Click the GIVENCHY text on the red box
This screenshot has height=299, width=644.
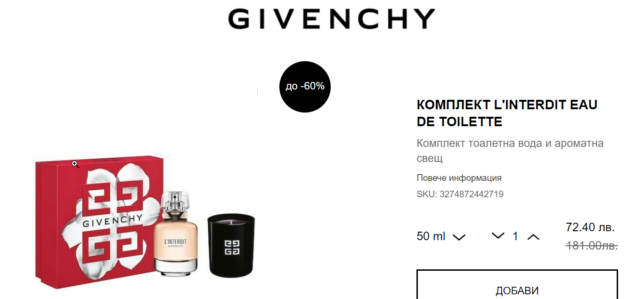tap(112, 220)
